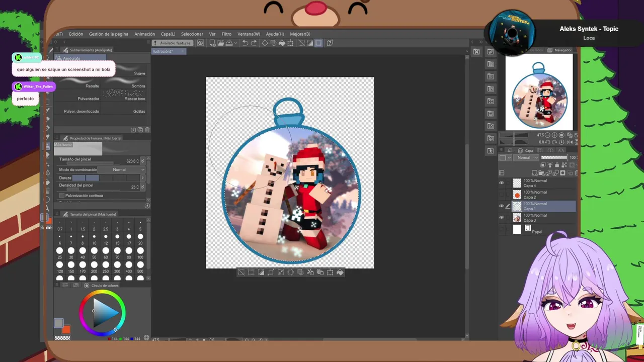Screen dimensions: 644x362
Task: Select the Pulverizador sub tool
Action: (78, 96)
